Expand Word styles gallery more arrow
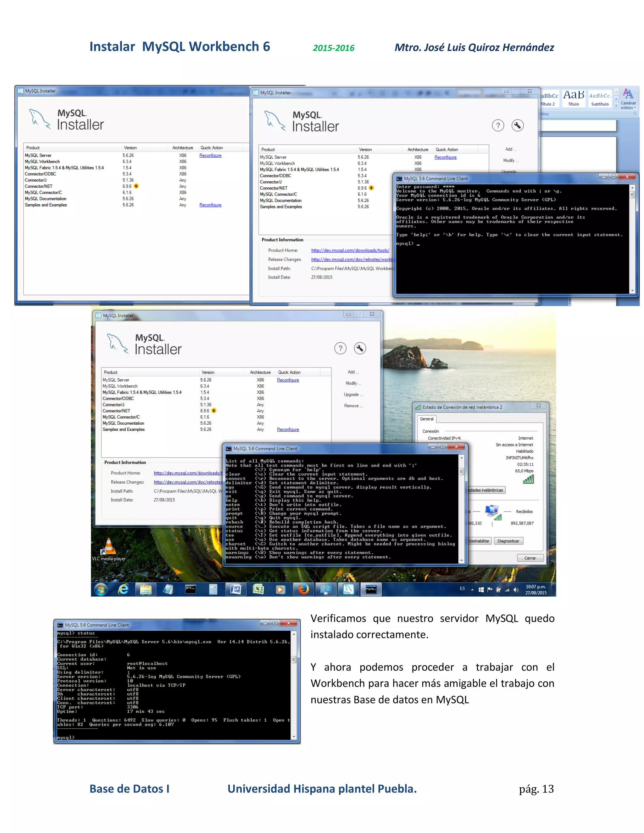This screenshot has height=833, width=644. pyautogui.click(x=616, y=106)
